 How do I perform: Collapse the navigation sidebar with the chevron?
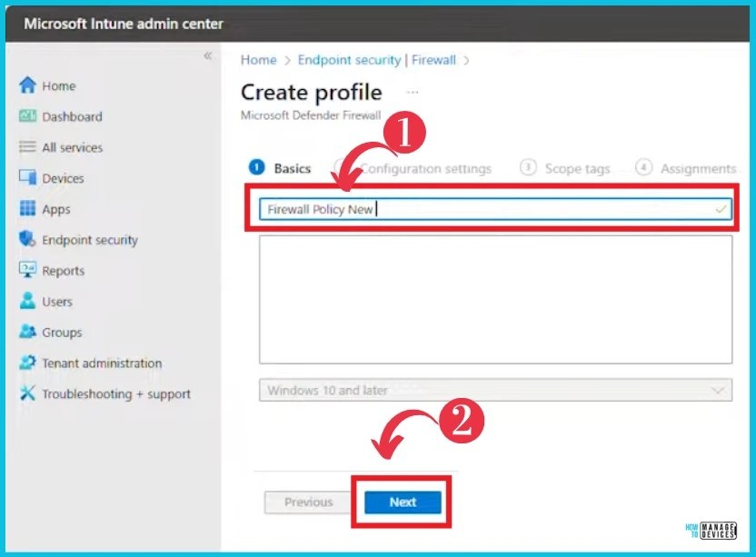point(208,55)
